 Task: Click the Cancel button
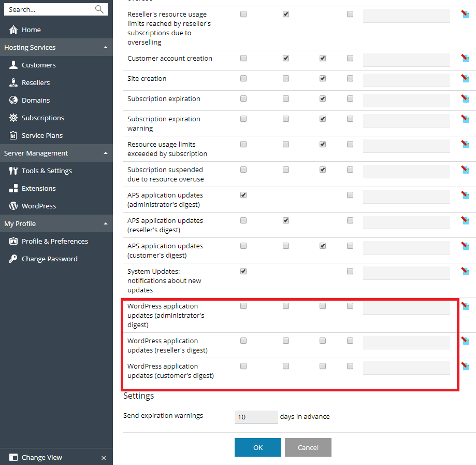tap(308, 447)
